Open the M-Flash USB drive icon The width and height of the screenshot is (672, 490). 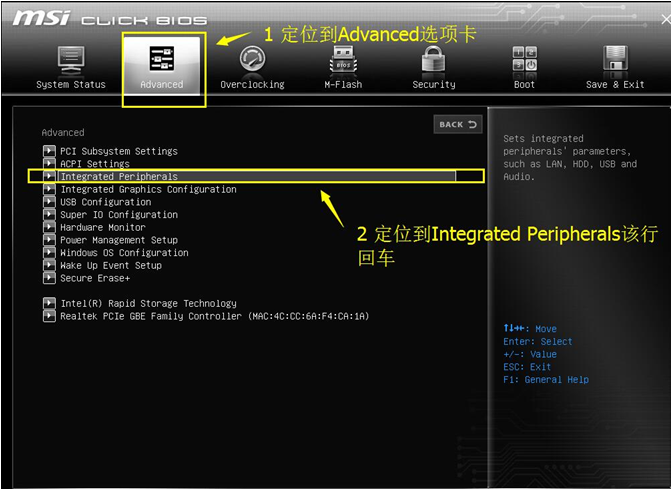point(343,60)
